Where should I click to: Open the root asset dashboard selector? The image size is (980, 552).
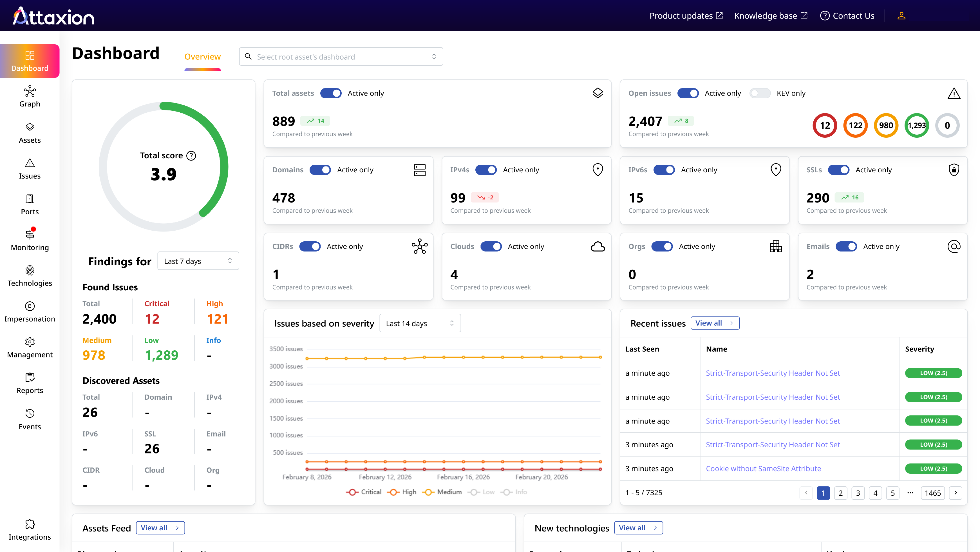pyautogui.click(x=341, y=57)
